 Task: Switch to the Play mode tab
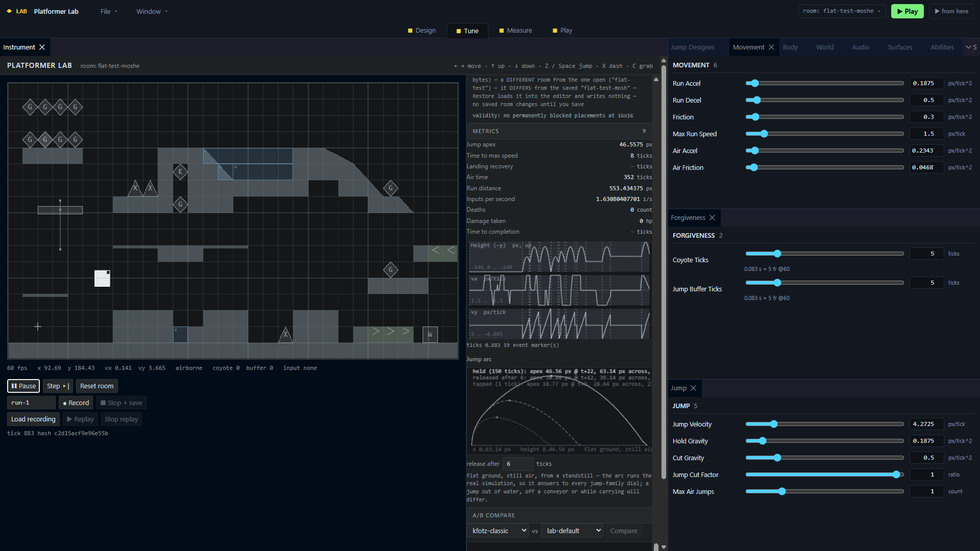[x=562, y=31]
